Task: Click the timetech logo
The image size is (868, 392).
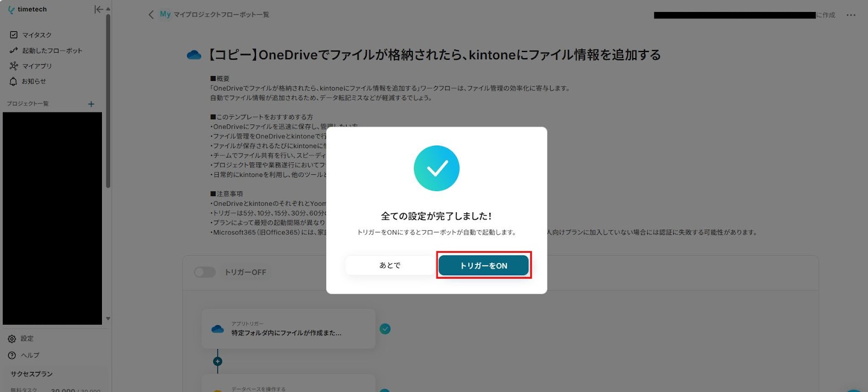Action: (x=28, y=9)
